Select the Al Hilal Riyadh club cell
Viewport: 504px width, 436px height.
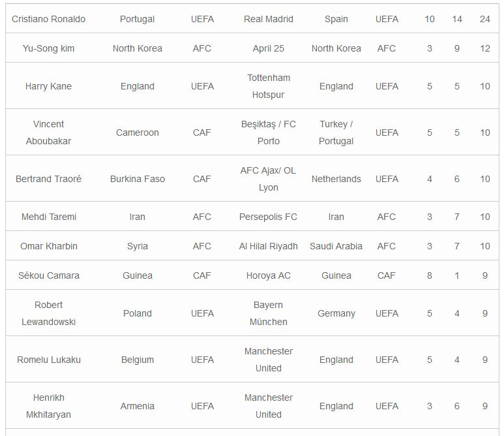tap(268, 246)
